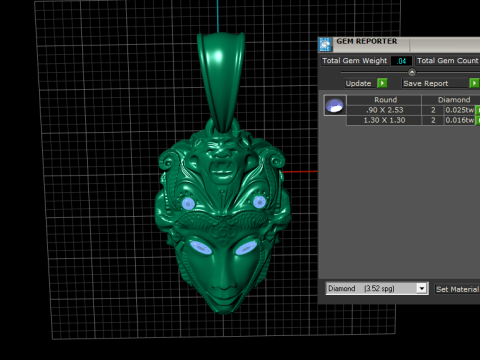This screenshot has height=360, width=480.
Task: Click the Total Gem Weight label
Action: [355, 61]
